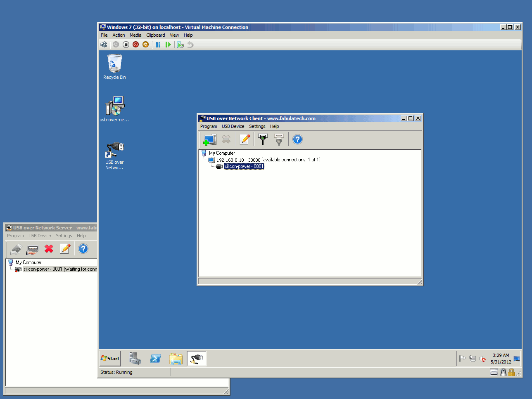Click the blue Help icon in Server toolbar

pos(83,249)
